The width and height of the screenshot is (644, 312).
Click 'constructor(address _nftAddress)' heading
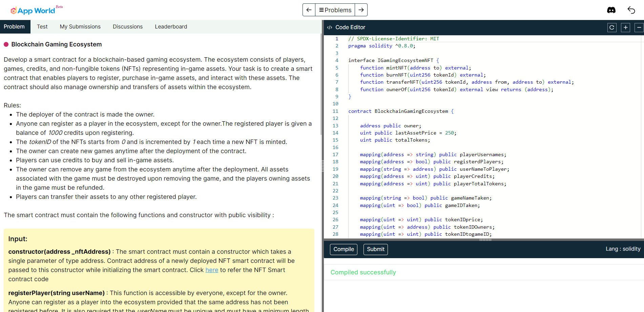pyautogui.click(x=59, y=252)
